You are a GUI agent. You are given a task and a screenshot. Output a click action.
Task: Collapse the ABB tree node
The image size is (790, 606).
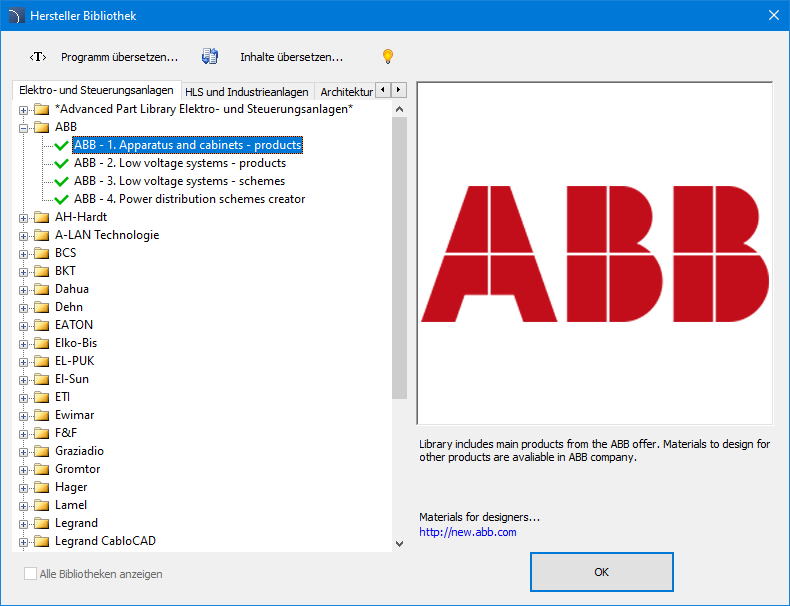coord(23,127)
